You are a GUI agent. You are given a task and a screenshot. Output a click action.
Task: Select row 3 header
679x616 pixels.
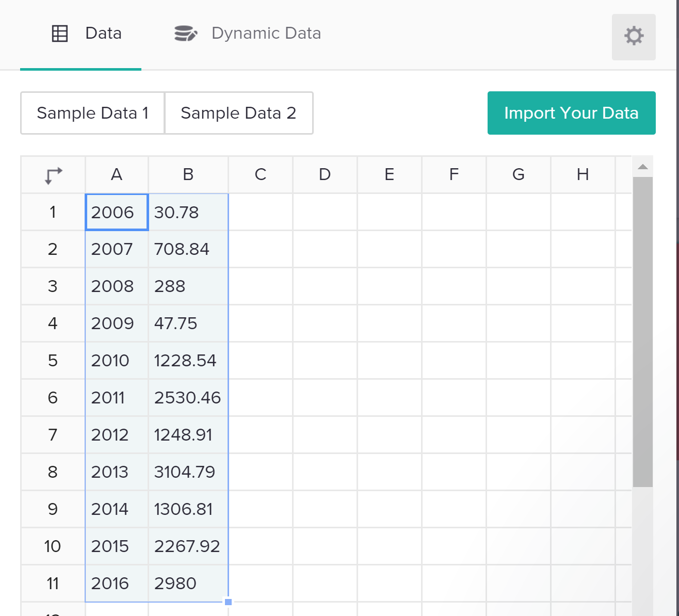coord(53,286)
